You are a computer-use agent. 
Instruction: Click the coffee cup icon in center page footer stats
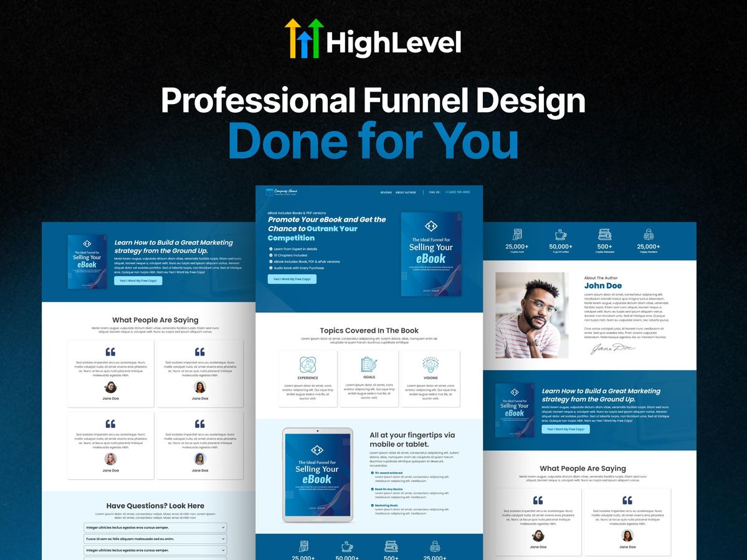(x=347, y=547)
